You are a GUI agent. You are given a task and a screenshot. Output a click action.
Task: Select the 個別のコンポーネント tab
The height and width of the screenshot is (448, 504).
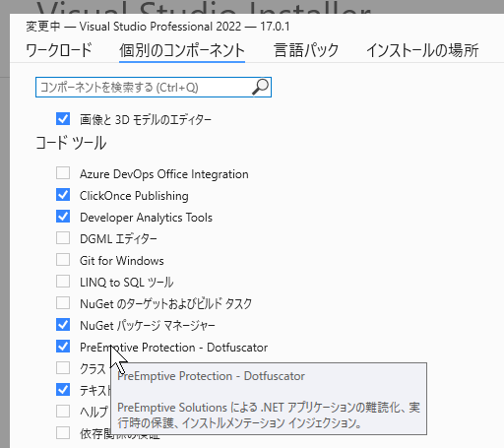[182, 50]
